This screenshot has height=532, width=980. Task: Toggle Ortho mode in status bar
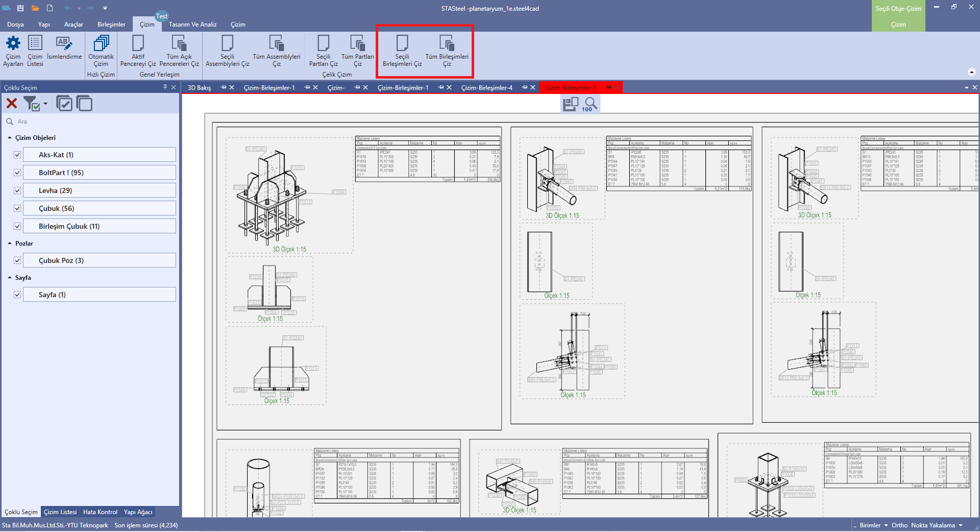[899, 525]
